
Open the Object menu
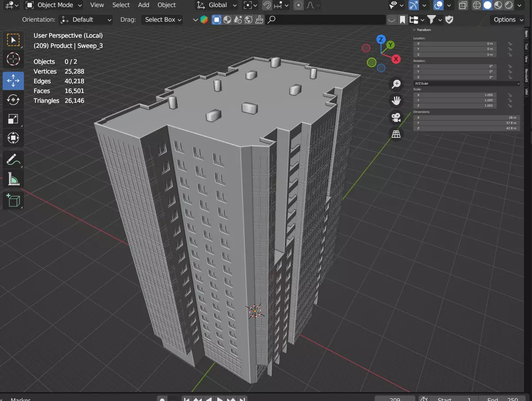pyautogui.click(x=166, y=5)
